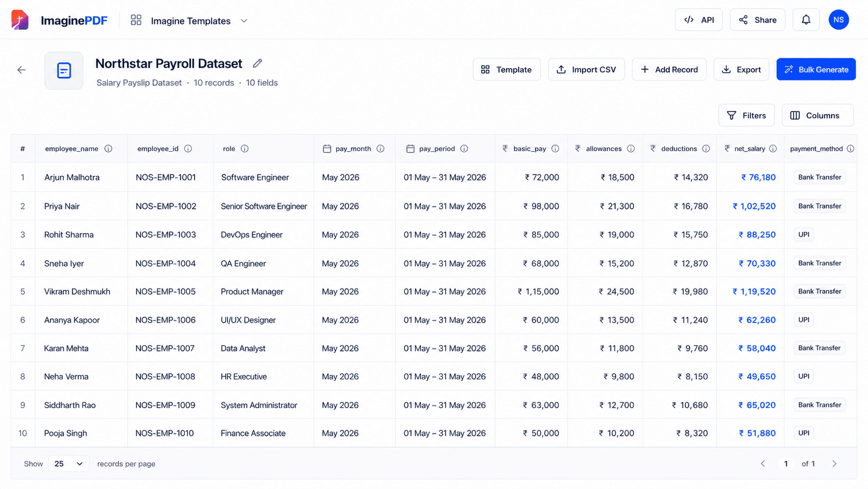
Task: Click UPI tag in Ananya Kapoor row
Action: pyautogui.click(x=804, y=320)
